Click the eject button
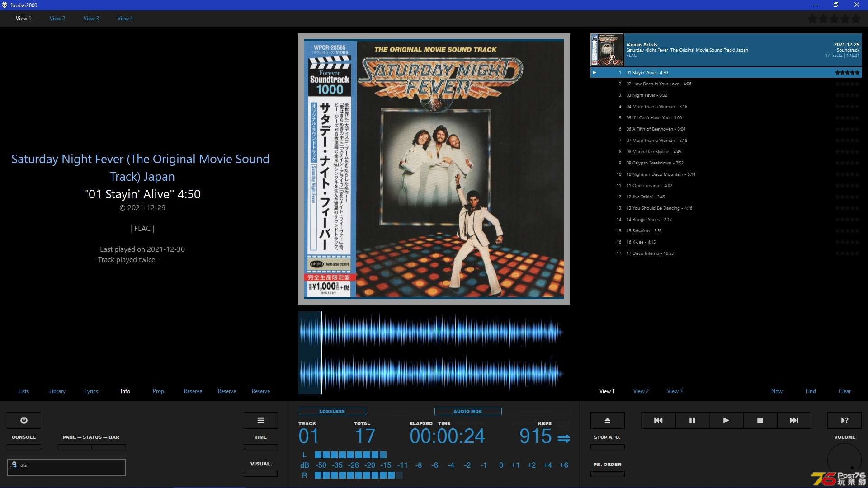The height and width of the screenshot is (488, 868). (608, 420)
